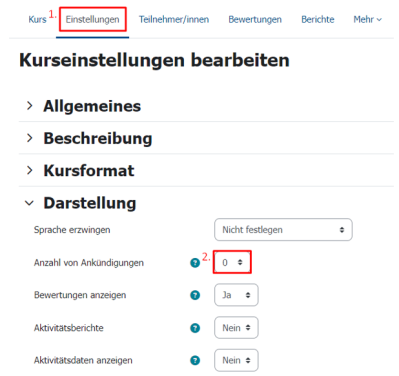The image size is (399, 376).
Task: Collapse the Darstellung section chevron
Action: [29, 203]
